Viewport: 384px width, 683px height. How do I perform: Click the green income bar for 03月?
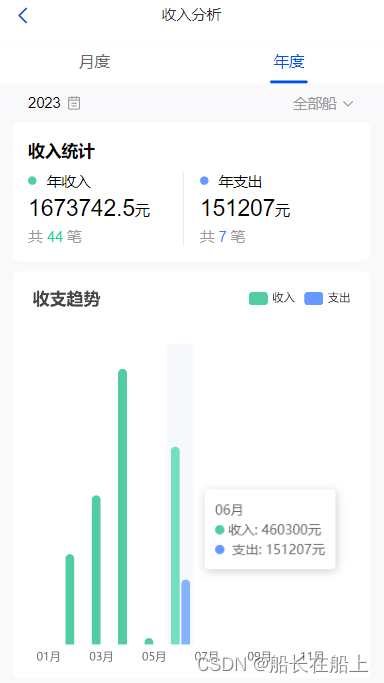pos(96,570)
